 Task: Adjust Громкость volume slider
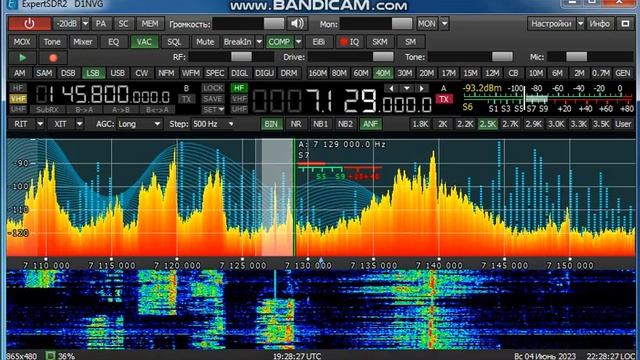click(249, 24)
